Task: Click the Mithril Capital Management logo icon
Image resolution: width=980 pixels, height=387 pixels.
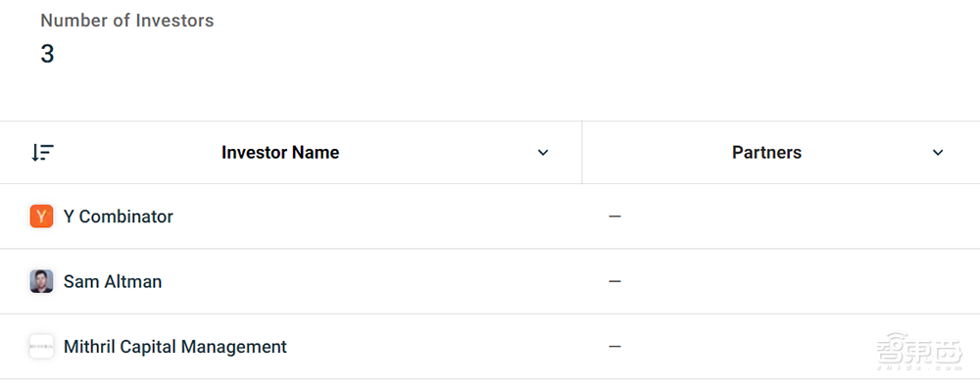Action: (41, 347)
